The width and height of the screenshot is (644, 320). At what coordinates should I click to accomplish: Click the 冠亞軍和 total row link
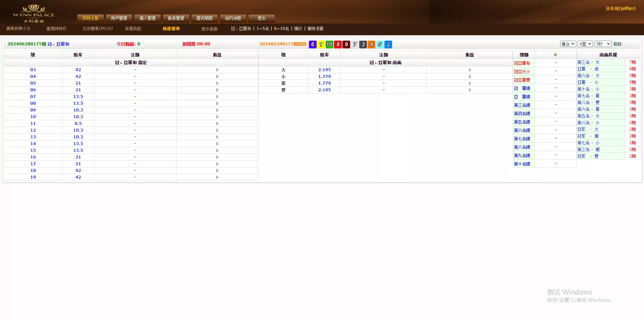click(x=522, y=63)
